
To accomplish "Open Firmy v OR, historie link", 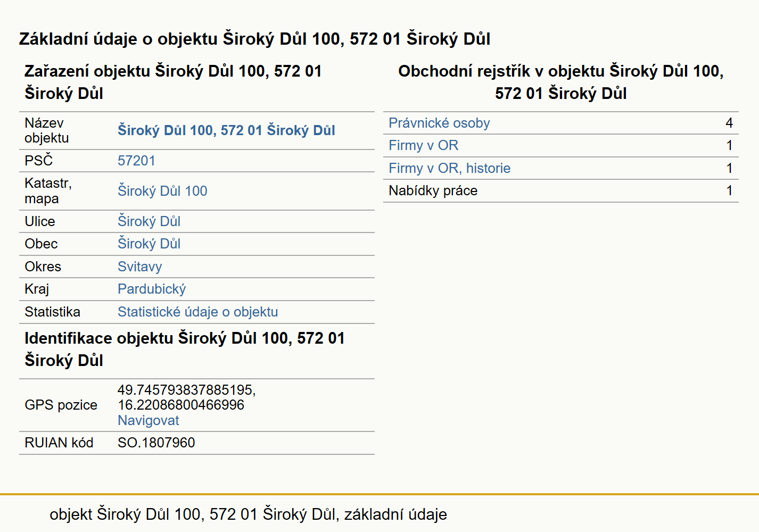I will pos(449,168).
